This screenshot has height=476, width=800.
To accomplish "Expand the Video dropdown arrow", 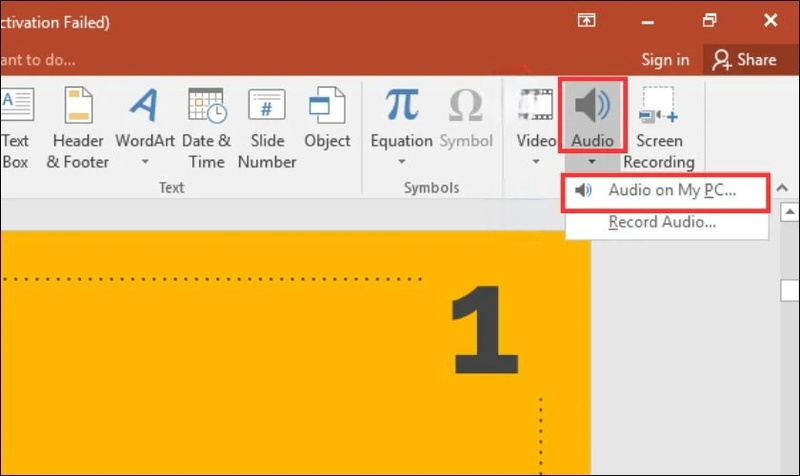I will point(536,162).
